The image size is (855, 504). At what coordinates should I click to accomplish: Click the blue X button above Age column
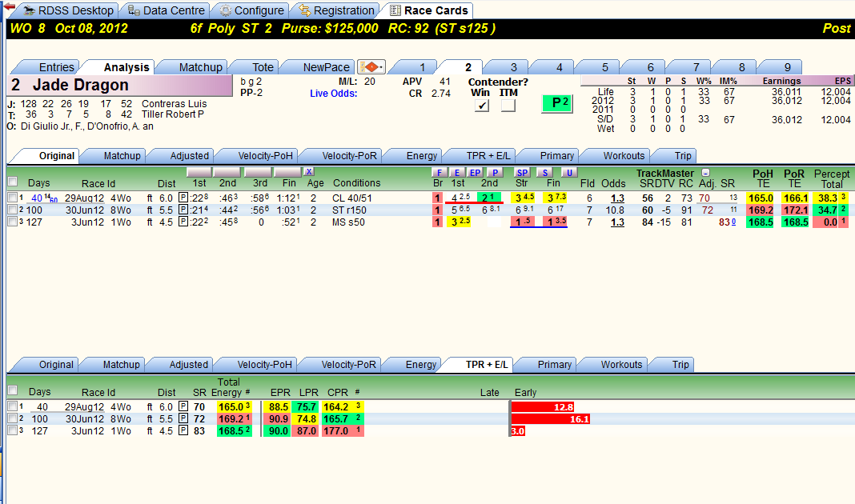(x=309, y=172)
